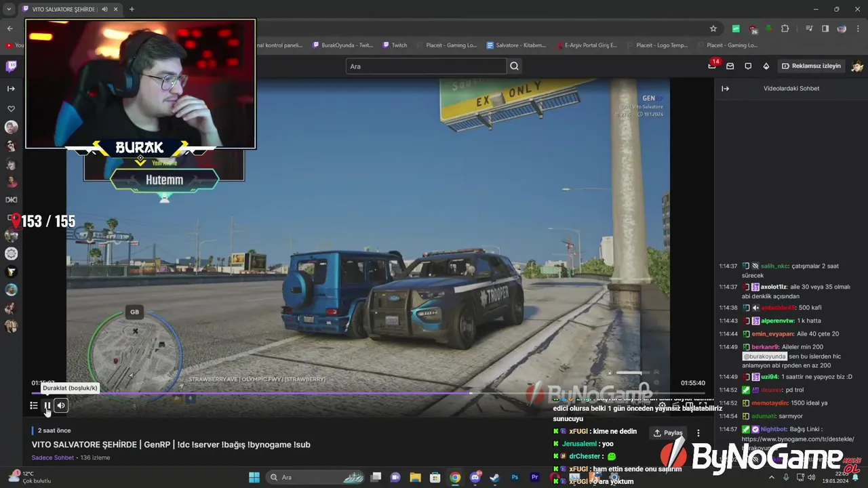Screen dimensions: 868x488
Task: Open the heart followed channels icon
Action: coord(11,108)
